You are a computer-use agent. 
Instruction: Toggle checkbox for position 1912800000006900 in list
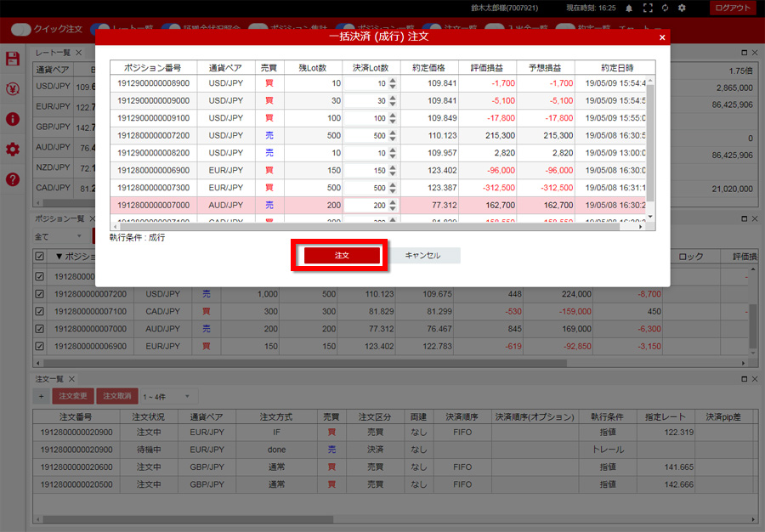39,346
